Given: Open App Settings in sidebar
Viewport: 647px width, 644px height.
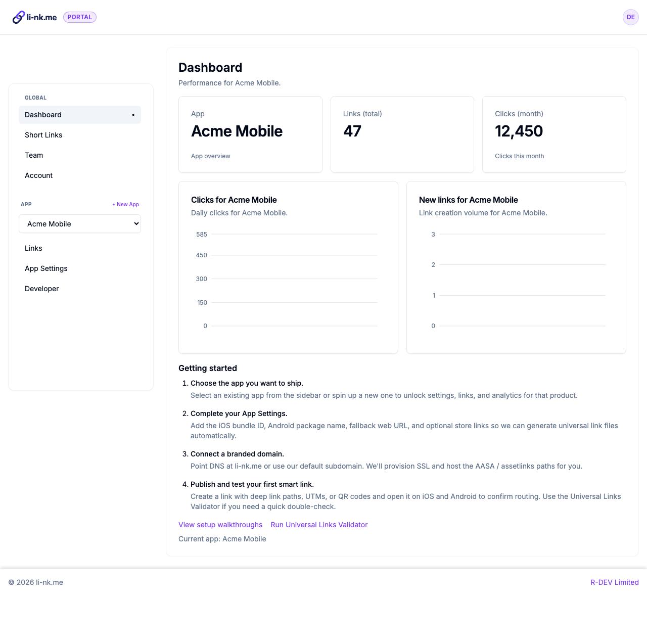Looking at the screenshot, I should point(46,268).
